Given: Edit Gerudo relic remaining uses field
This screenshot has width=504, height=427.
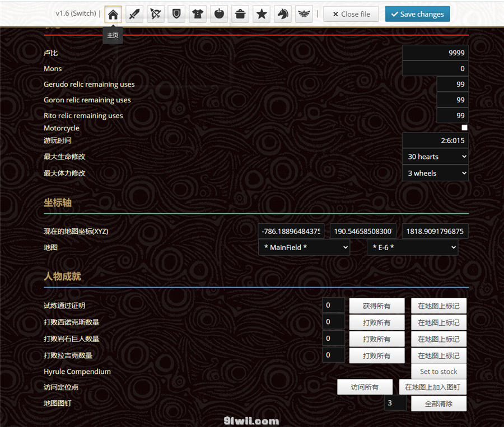Looking at the screenshot, I should (x=452, y=84).
